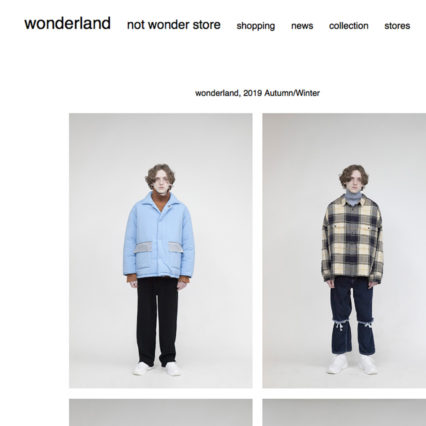426x426 pixels.
Task: Click the grey turtleneck in plaid look
Action: click(x=353, y=198)
